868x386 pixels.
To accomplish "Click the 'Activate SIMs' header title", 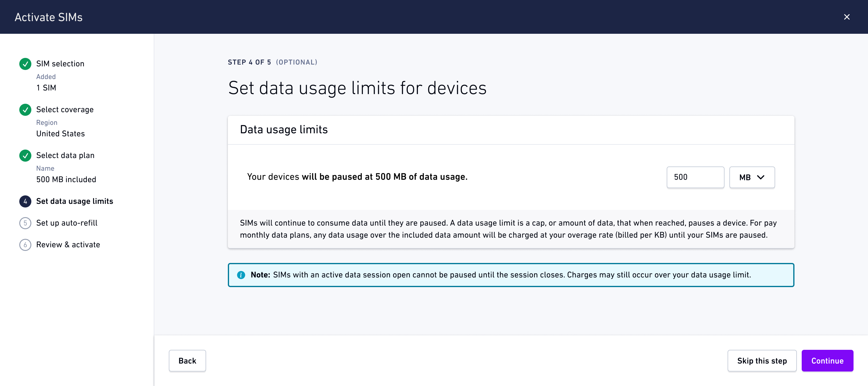I will [49, 17].
